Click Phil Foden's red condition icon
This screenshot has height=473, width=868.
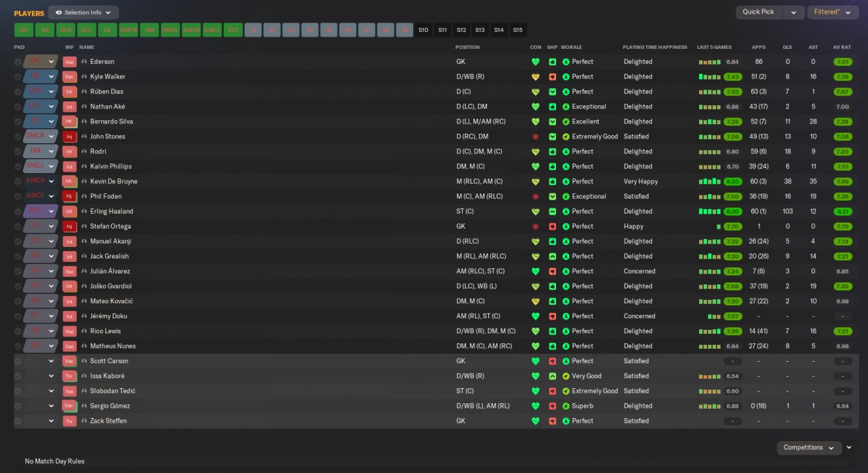536,196
